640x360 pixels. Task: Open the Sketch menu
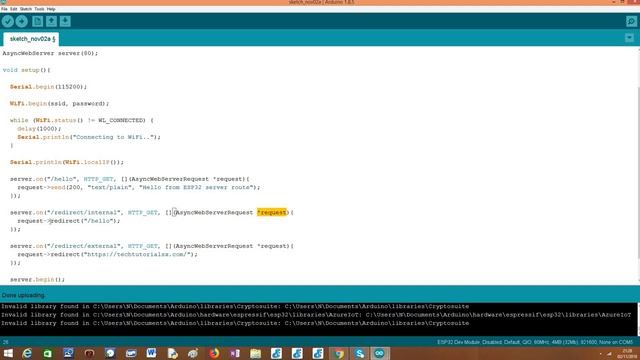tap(26, 9)
